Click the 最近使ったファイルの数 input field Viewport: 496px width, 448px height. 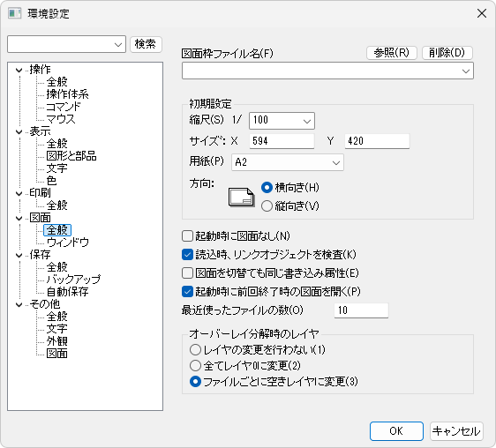[361, 310]
